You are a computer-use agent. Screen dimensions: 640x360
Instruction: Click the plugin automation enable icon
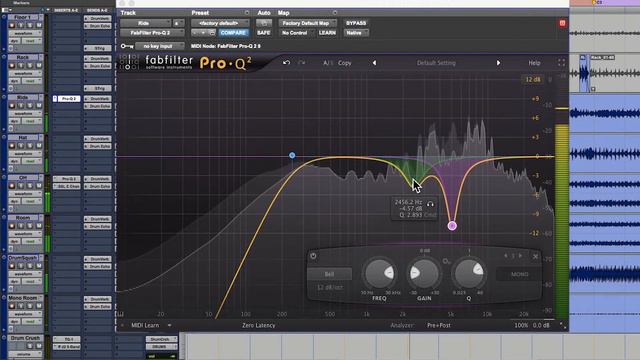tap(264, 23)
